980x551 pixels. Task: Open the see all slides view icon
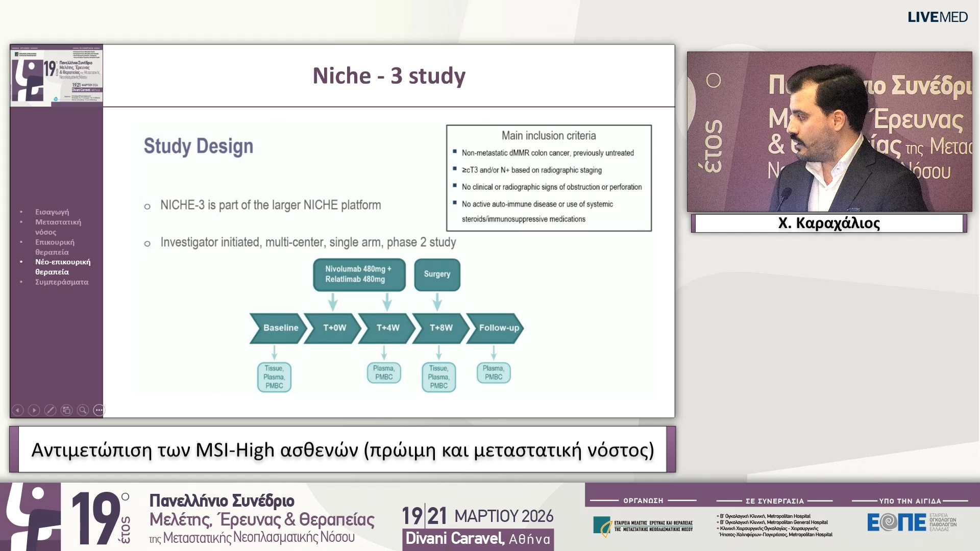tap(66, 410)
